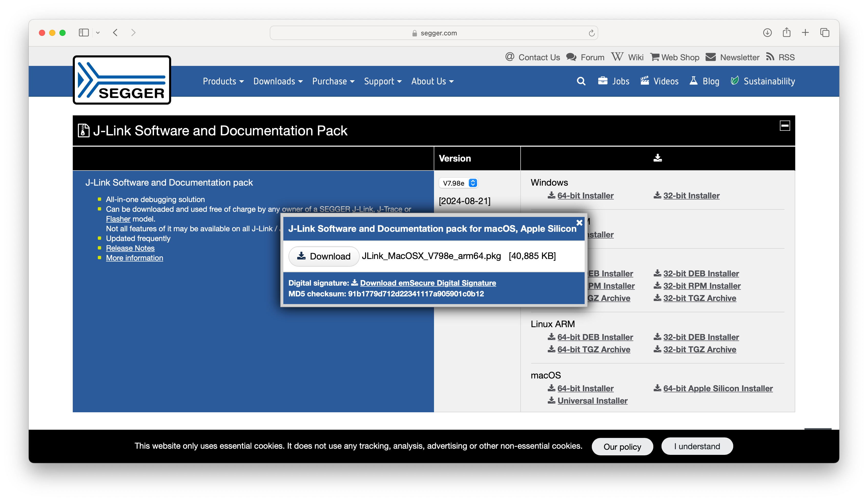
Task: Open Safari sidebar toggle icon
Action: [x=84, y=33]
